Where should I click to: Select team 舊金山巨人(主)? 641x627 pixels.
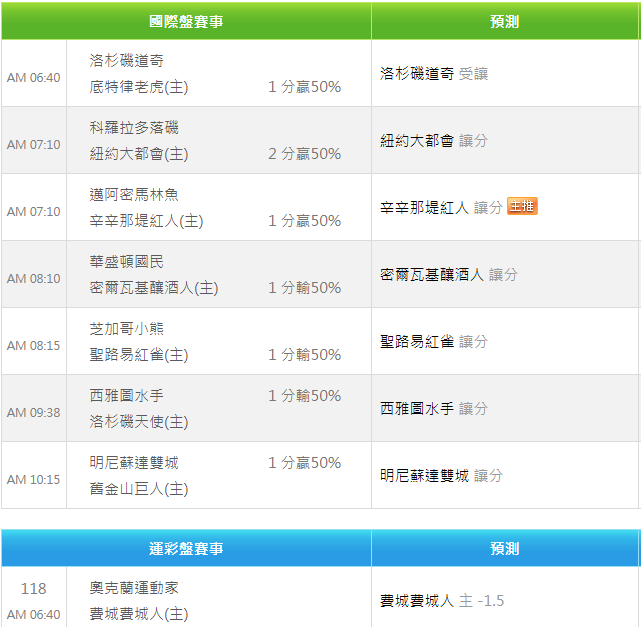(139, 489)
